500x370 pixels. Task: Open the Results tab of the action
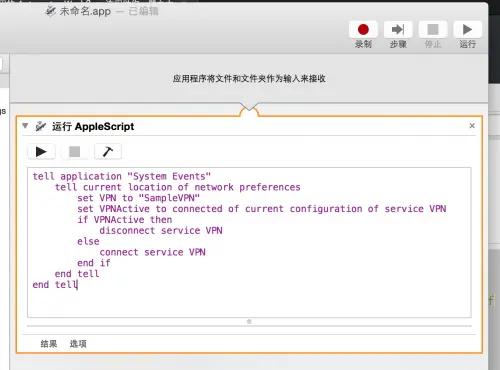tap(49, 344)
